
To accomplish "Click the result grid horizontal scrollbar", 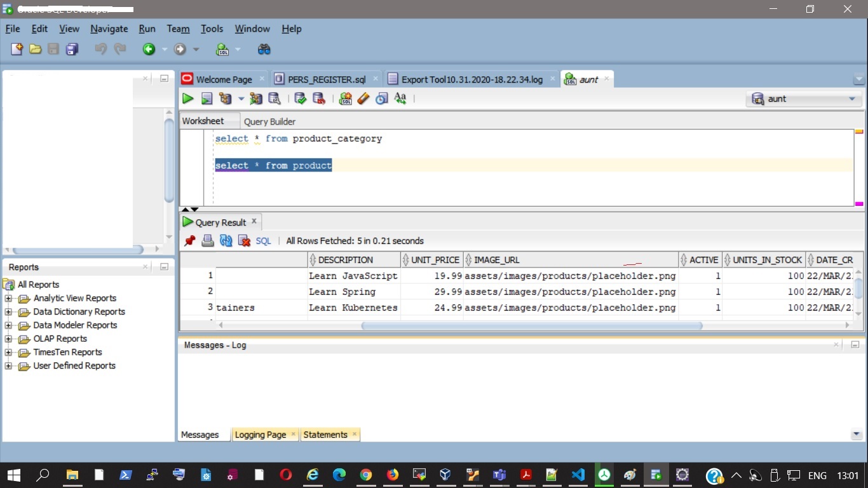I will coord(531,325).
